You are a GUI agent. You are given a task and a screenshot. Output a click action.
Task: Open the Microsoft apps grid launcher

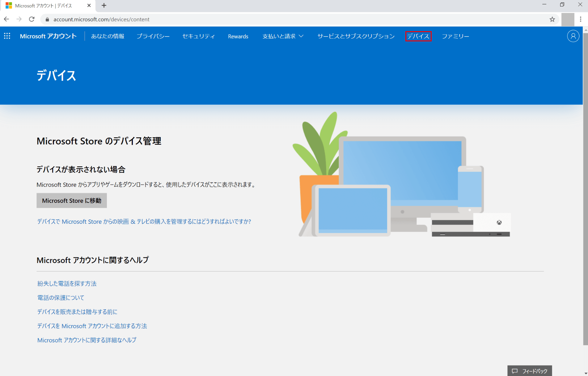(7, 36)
